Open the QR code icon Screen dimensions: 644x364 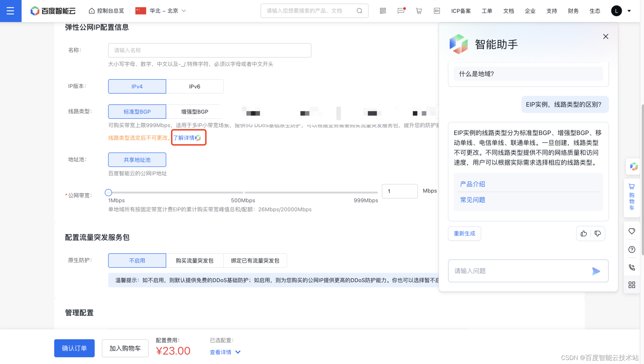[383, 11]
